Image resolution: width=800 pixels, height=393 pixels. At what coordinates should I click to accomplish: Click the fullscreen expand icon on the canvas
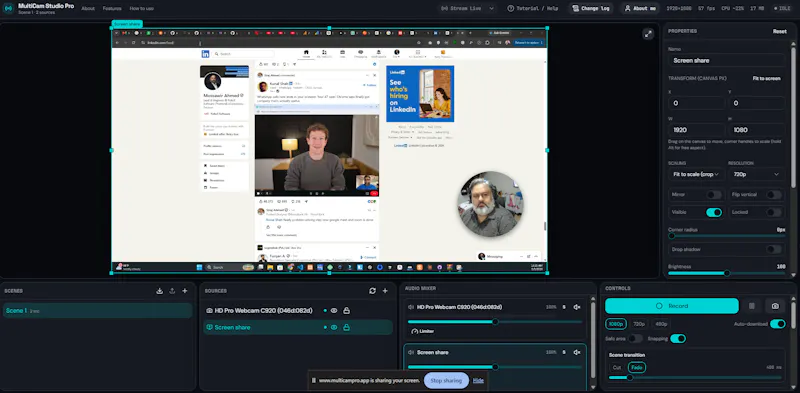click(x=648, y=34)
